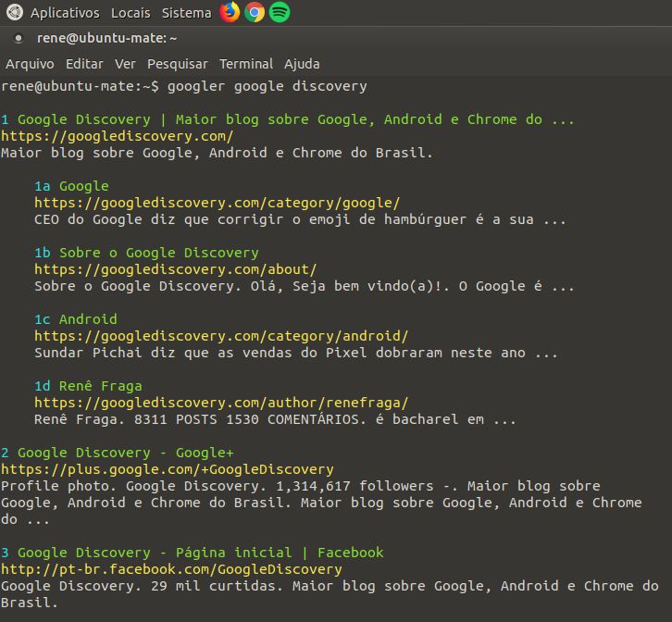Image resolution: width=672 pixels, height=622 pixels.
Task: Click result title '1b Sobre o Google Discovery'
Action: pyautogui.click(x=146, y=253)
